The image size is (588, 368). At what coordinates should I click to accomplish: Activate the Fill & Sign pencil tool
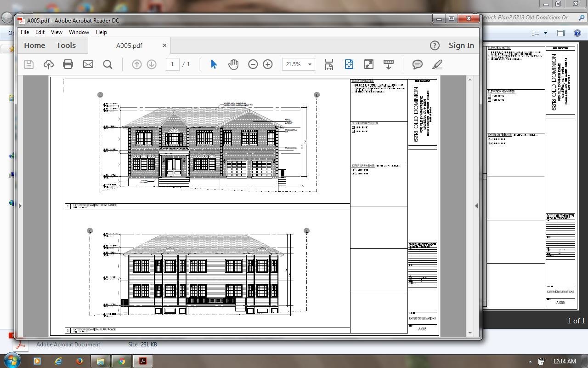(x=437, y=64)
